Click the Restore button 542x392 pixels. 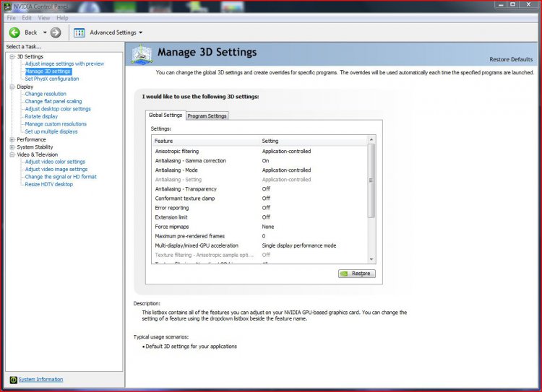(357, 274)
